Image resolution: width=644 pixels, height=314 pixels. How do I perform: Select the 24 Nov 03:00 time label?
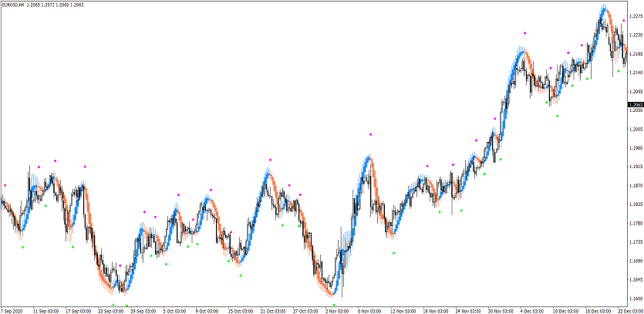(468, 310)
